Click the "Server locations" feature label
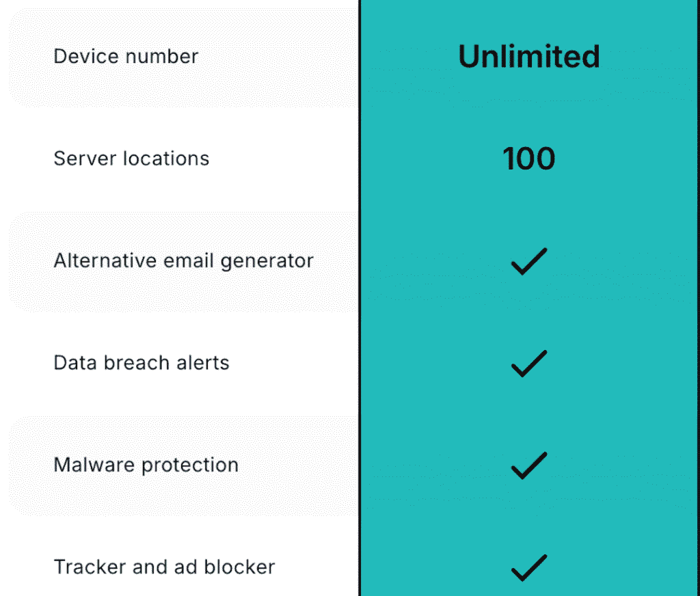This screenshot has width=700, height=596. pos(131,159)
